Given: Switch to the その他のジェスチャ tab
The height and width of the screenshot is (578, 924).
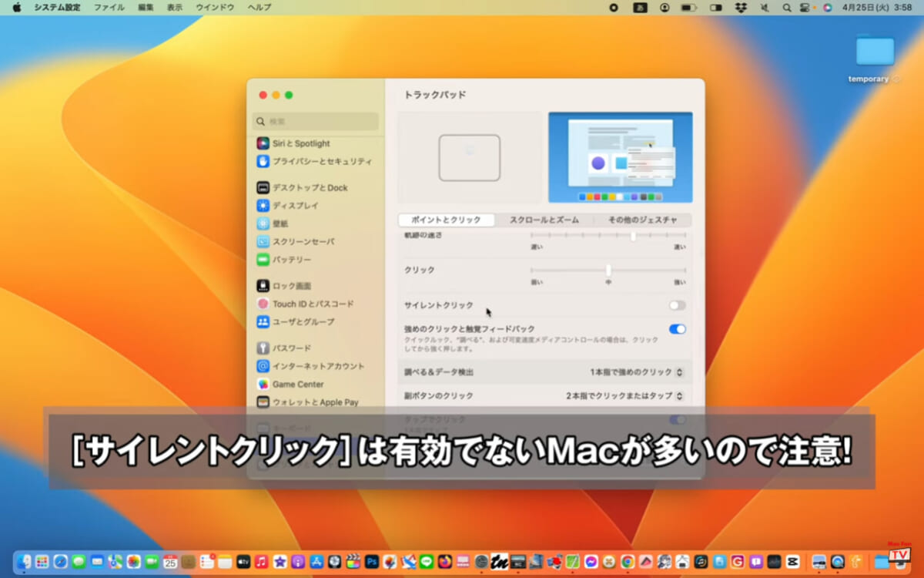Looking at the screenshot, I should tap(642, 220).
